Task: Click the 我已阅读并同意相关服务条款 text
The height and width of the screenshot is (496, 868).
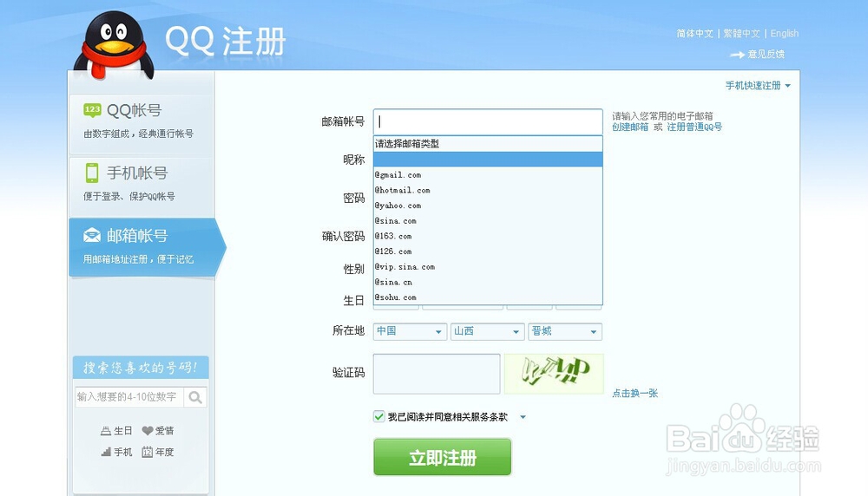Action: (x=447, y=417)
